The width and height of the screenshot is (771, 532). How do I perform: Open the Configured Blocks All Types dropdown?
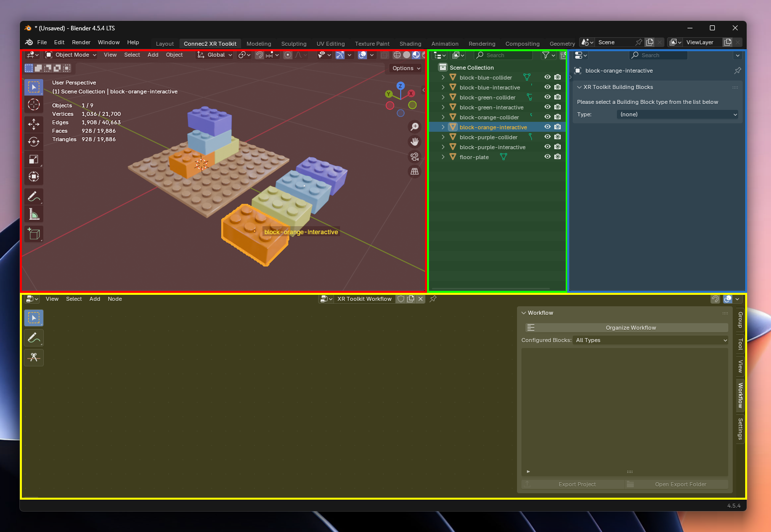pyautogui.click(x=651, y=340)
